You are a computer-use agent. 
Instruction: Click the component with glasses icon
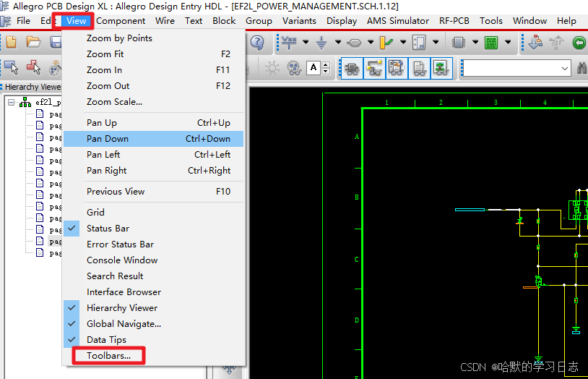coord(352,69)
